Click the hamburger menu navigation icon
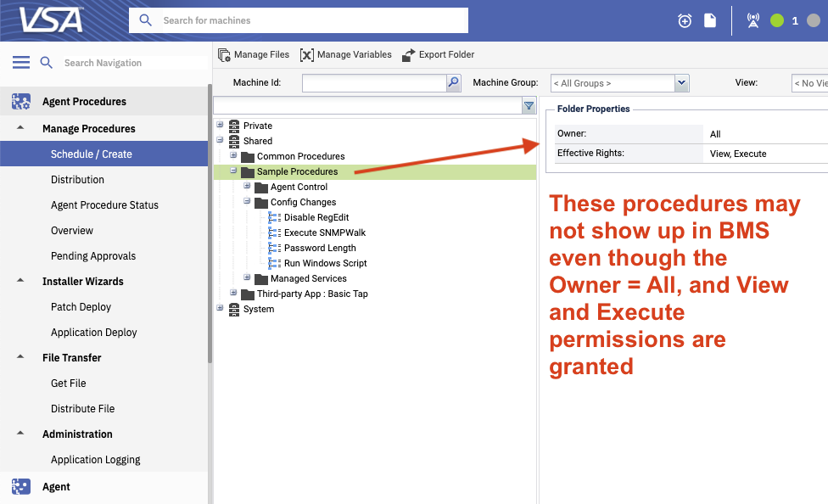 coord(21,63)
